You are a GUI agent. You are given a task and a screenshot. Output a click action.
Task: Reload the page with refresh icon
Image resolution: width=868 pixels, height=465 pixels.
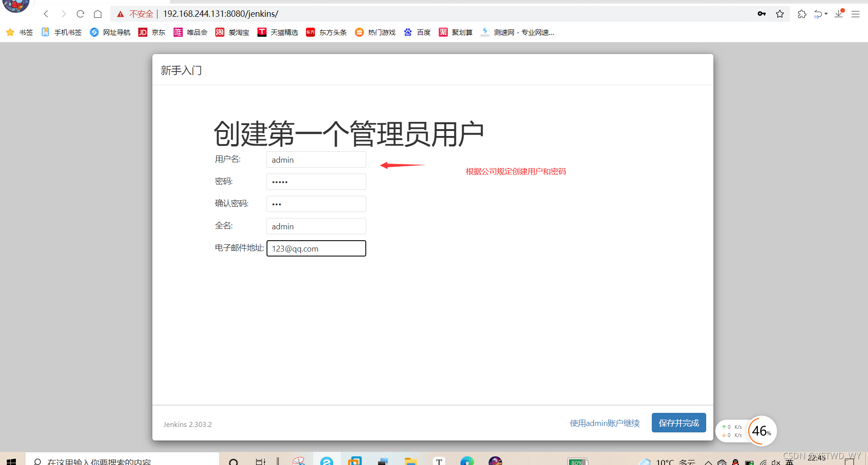(81, 14)
